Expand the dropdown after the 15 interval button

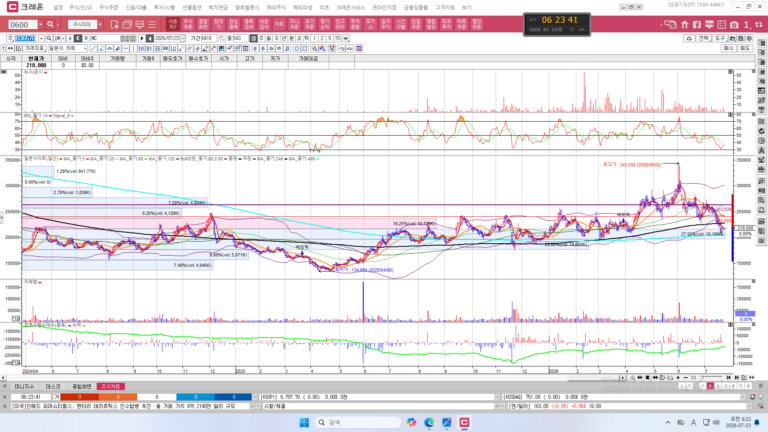(346, 38)
